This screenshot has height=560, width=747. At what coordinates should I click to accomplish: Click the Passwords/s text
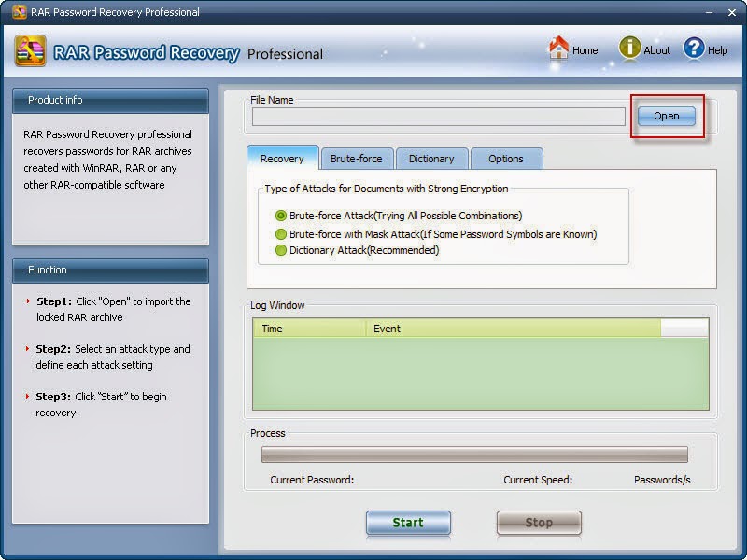click(662, 480)
